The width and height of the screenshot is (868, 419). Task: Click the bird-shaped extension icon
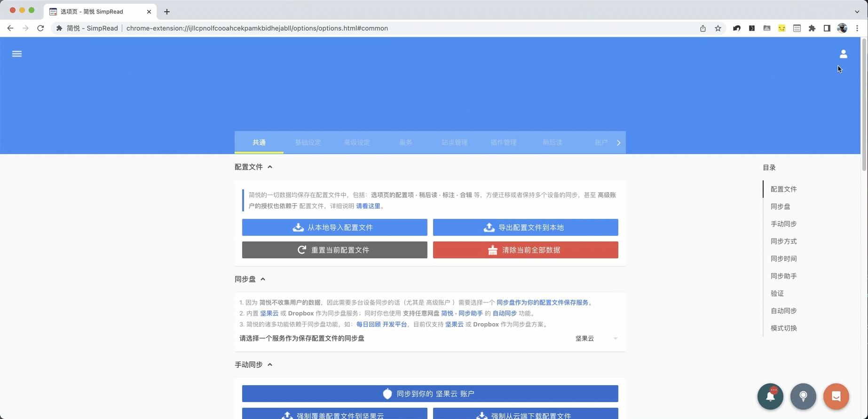click(x=737, y=28)
